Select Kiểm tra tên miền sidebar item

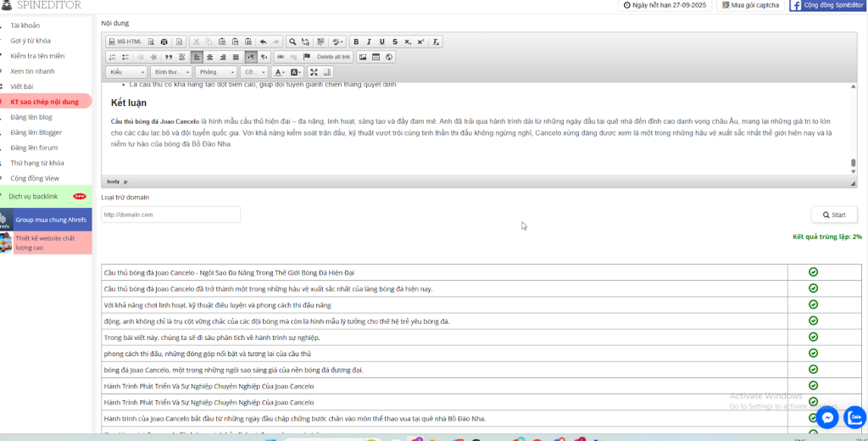tap(37, 56)
